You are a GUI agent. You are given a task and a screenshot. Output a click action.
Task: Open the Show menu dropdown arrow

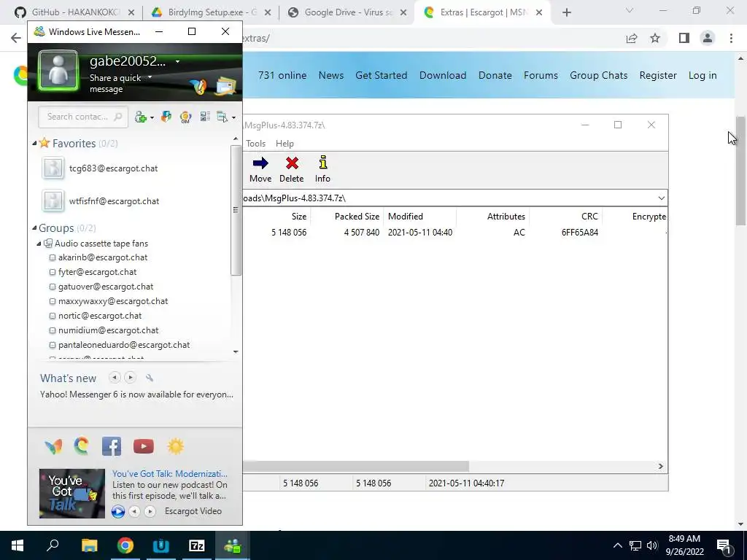(x=233, y=117)
